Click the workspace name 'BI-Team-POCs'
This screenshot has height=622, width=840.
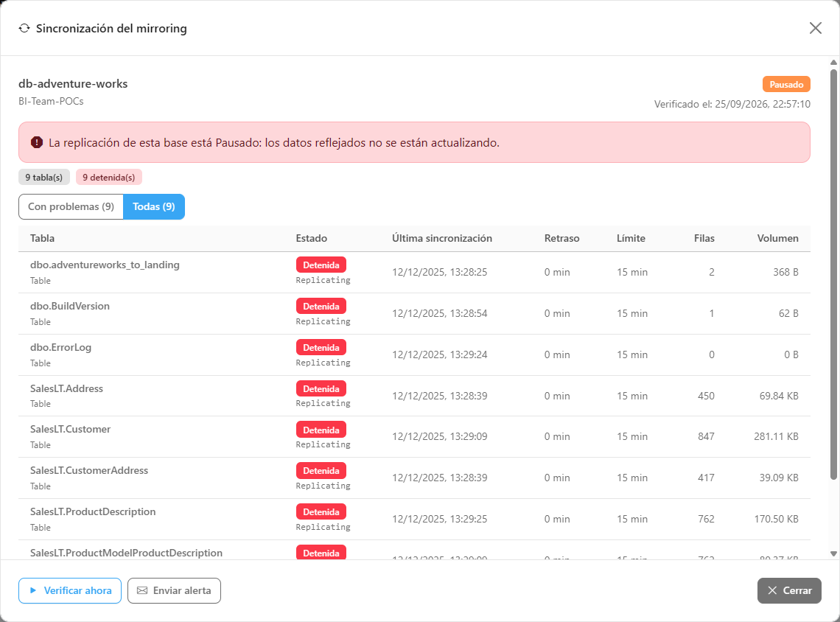coord(51,101)
